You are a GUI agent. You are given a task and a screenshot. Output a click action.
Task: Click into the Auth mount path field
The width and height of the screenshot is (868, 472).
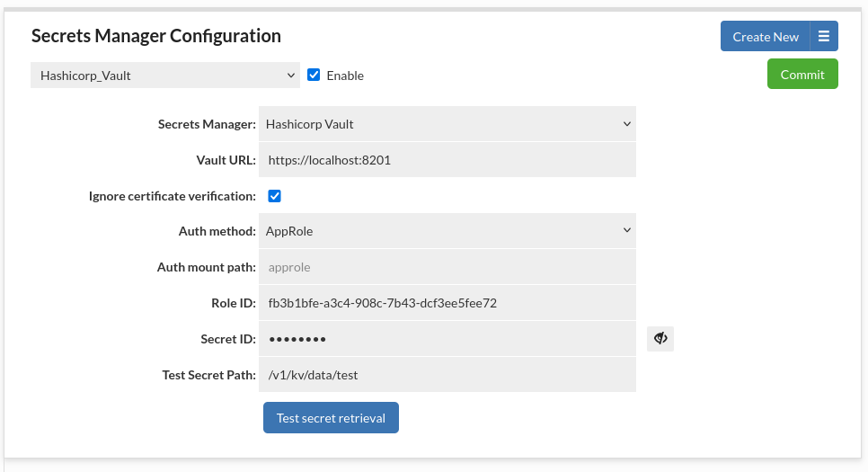tap(447, 267)
